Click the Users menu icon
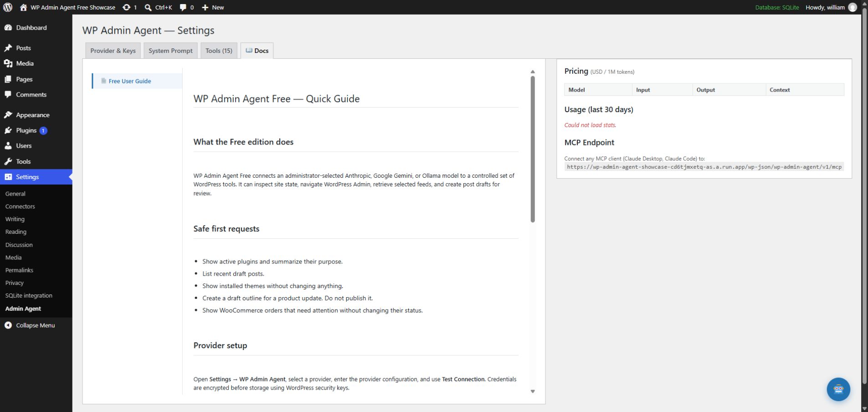Screen dimensions: 868x412 pos(8,146)
